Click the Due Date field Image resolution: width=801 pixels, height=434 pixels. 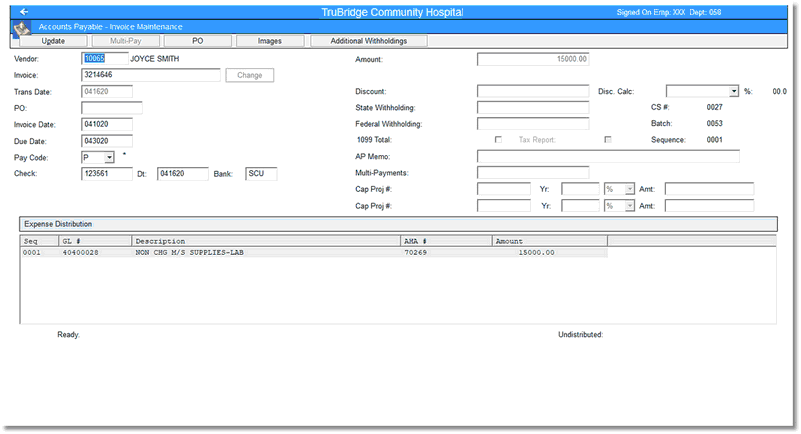click(x=107, y=141)
